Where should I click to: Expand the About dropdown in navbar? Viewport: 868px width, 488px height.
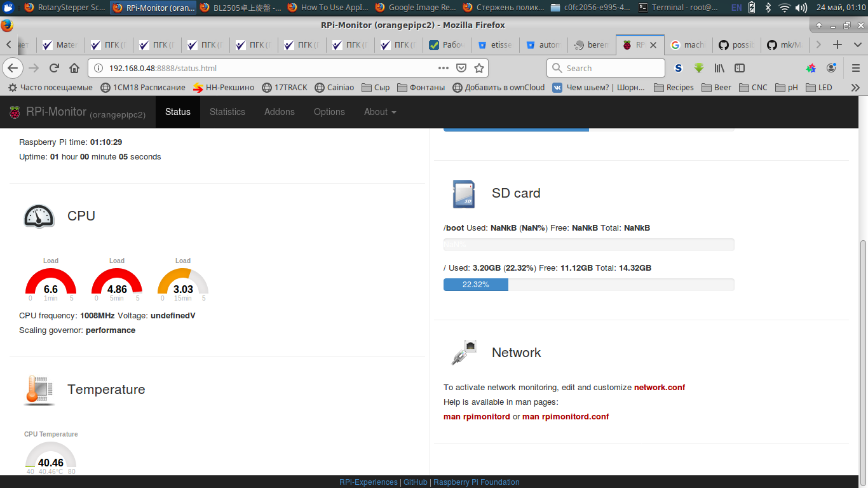pos(380,112)
